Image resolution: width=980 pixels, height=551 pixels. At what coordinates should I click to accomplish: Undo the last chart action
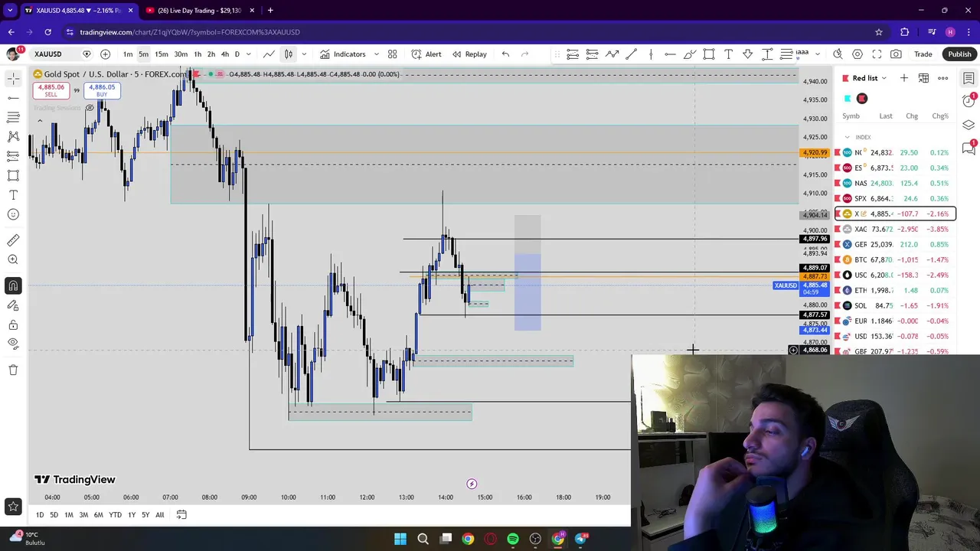[x=505, y=54]
